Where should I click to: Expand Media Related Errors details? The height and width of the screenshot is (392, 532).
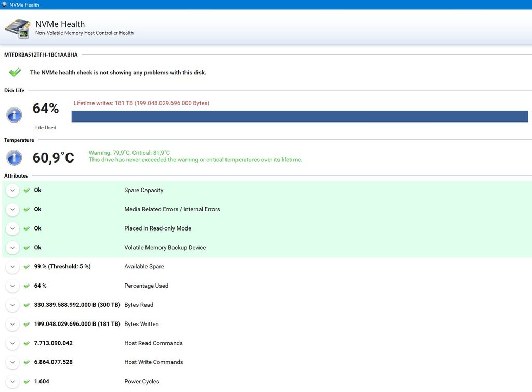12,210
